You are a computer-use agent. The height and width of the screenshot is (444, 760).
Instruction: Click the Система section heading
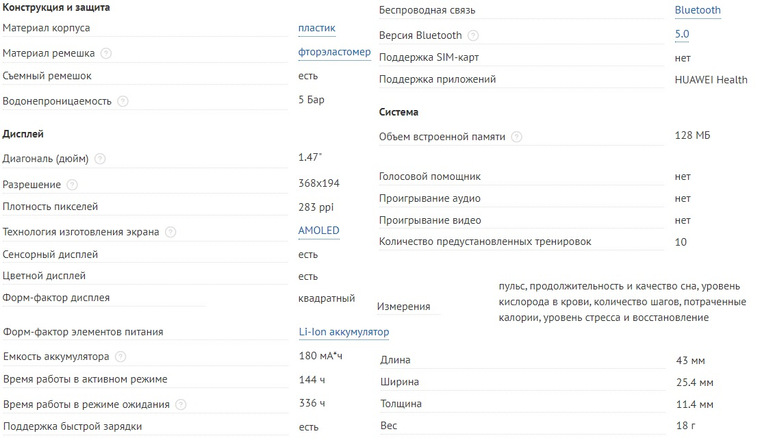click(x=398, y=112)
